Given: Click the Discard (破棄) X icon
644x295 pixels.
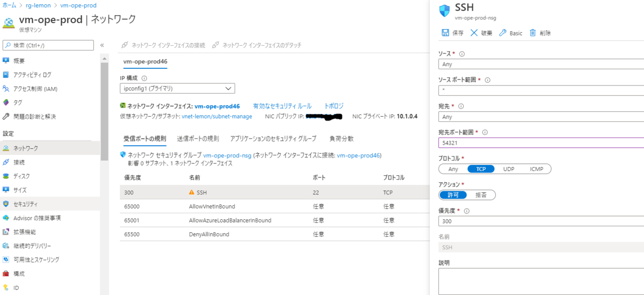Looking at the screenshot, I should click(x=474, y=33).
